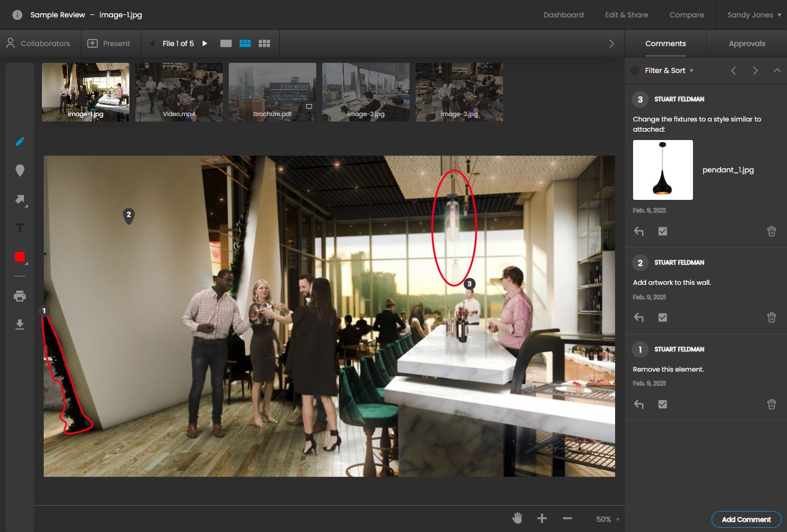The height and width of the screenshot is (532, 787).
Task: Mark comment 2 as resolved
Action: tap(662, 317)
